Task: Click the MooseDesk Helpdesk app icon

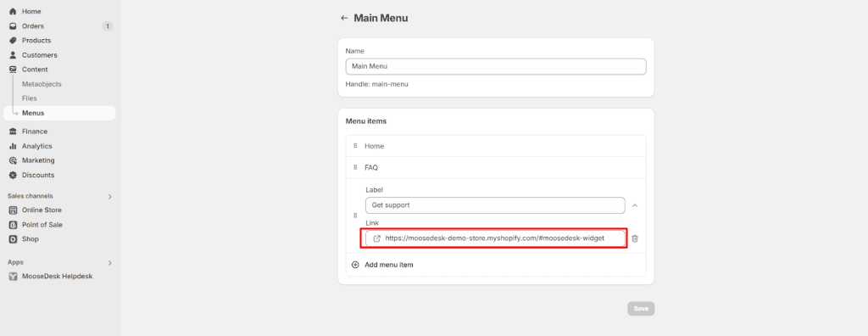Action: [x=14, y=276]
